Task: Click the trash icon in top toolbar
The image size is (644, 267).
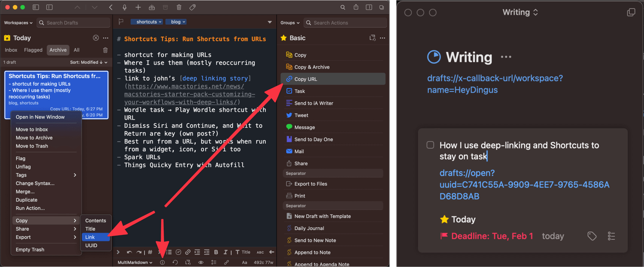Action: coord(179,7)
